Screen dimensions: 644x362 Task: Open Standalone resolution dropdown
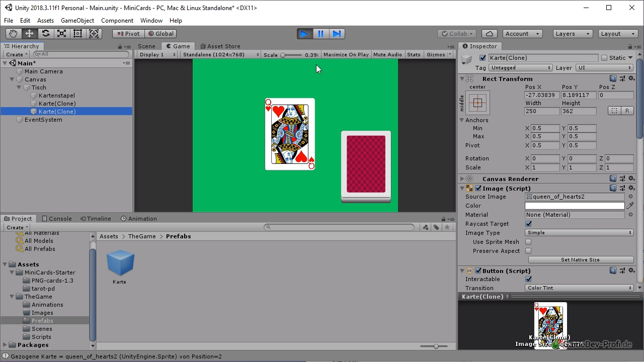220,54
